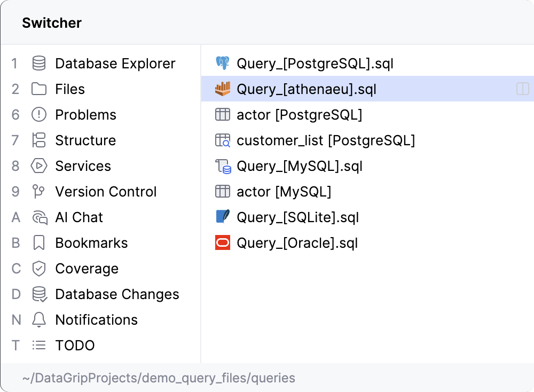
Task: Select the Database Changes entry
Action: pyautogui.click(x=117, y=294)
